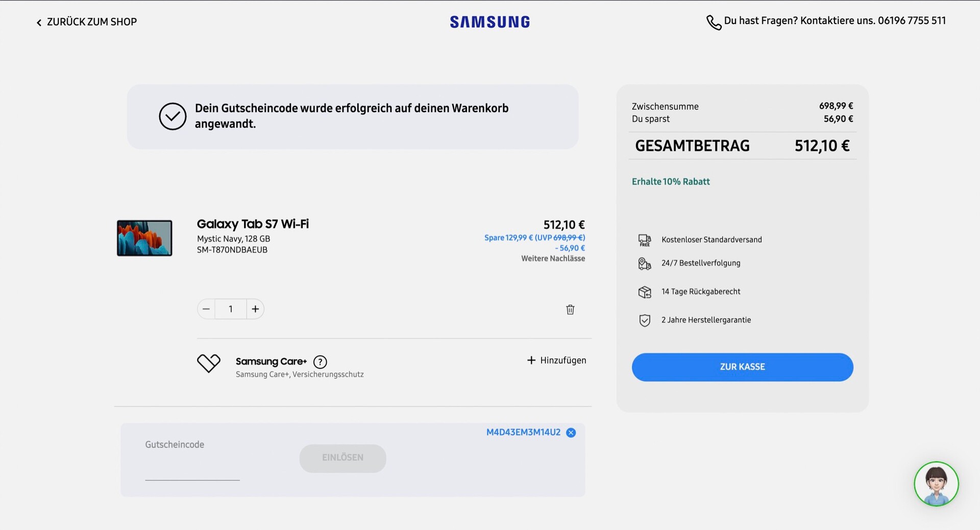Add Samsung Care+ with Hinzufügen
This screenshot has width=980, height=530.
click(557, 361)
